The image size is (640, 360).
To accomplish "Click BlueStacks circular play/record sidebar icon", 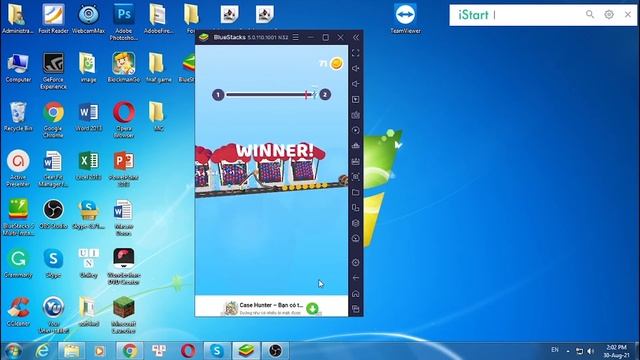I will pos(356,131).
